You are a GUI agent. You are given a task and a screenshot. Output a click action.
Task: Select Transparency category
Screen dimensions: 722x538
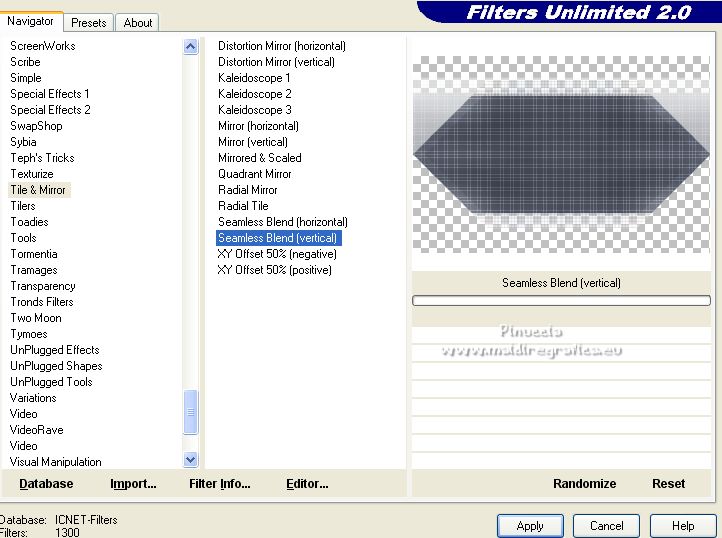[x=43, y=286]
